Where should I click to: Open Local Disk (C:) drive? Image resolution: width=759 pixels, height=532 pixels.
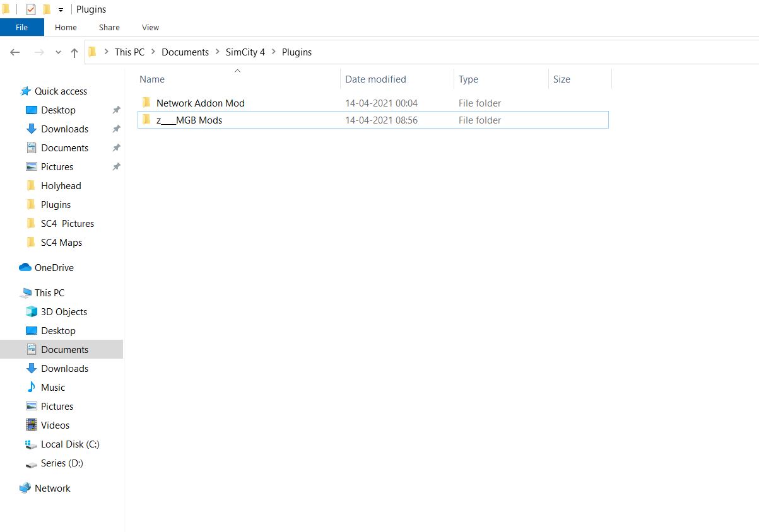70,444
